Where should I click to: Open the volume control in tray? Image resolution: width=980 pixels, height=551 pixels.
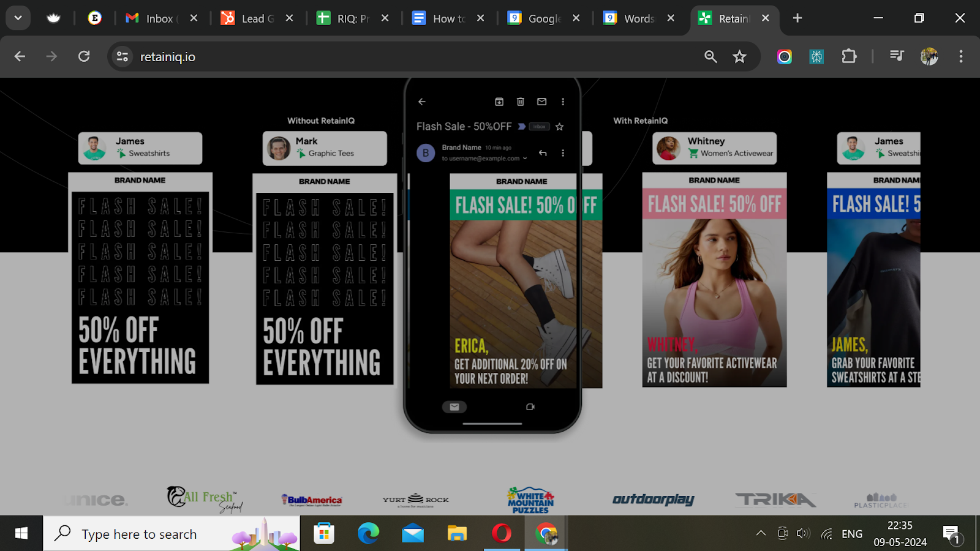803,534
